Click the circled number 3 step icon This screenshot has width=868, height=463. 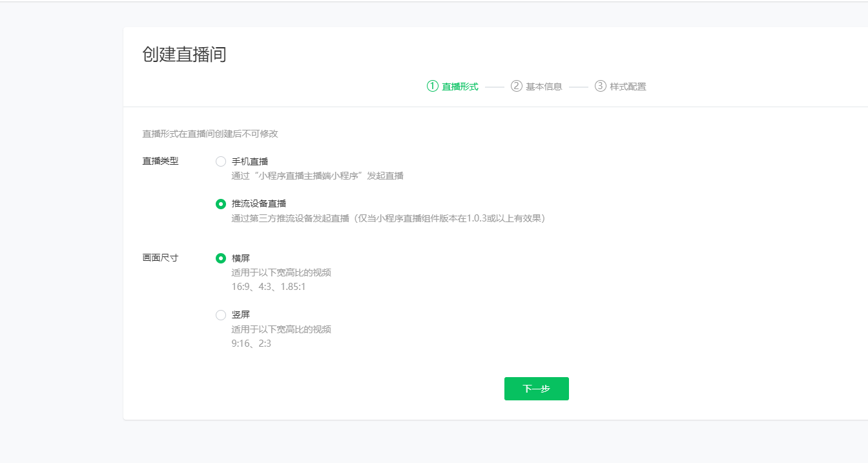coord(601,86)
